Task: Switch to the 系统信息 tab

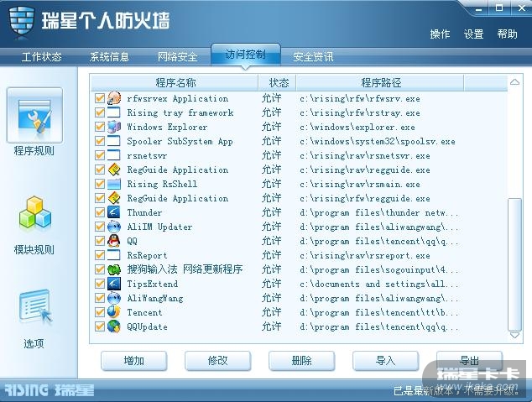Action: (110, 57)
